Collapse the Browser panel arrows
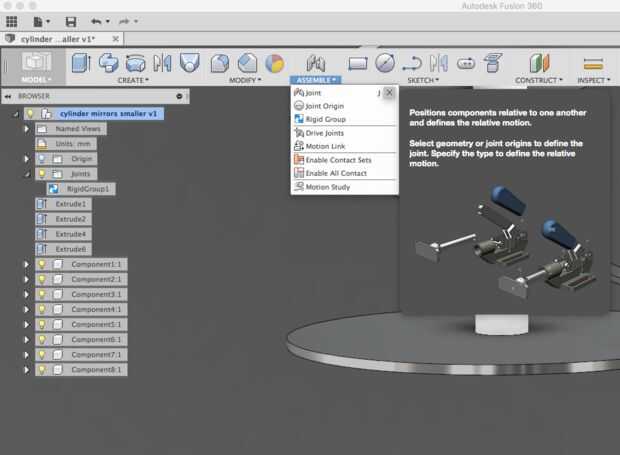This screenshot has width=620, height=455. pos(8,96)
